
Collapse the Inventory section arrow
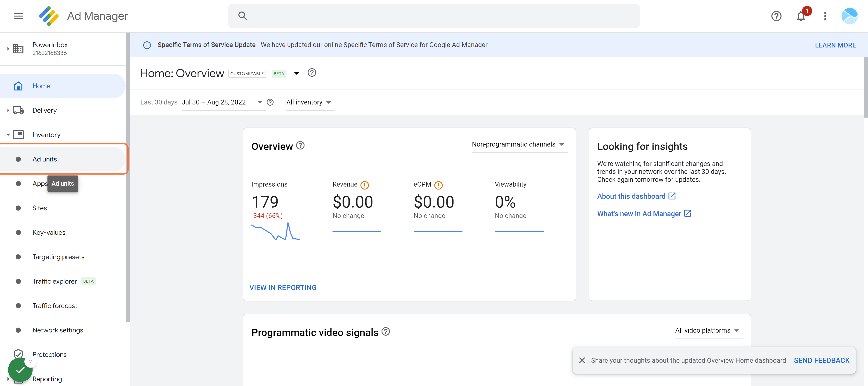[x=8, y=135]
